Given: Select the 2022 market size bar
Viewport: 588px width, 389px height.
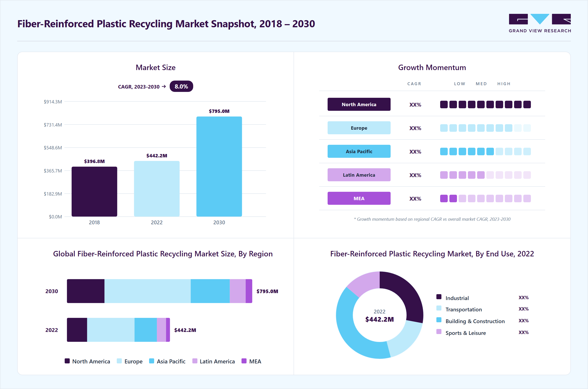Looking at the screenshot, I should (x=157, y=189).
